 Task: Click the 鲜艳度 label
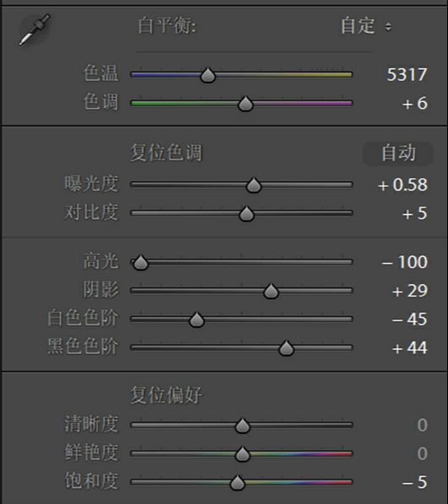click(91, 453)
